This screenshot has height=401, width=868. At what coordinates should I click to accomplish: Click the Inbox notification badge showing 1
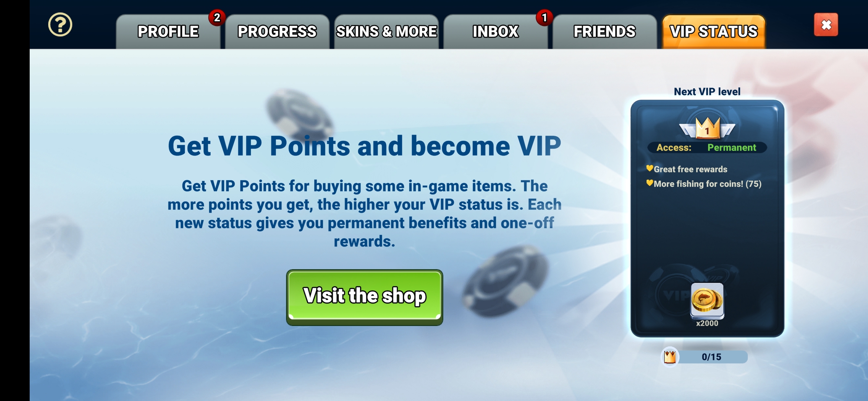[x=544, y=17]
